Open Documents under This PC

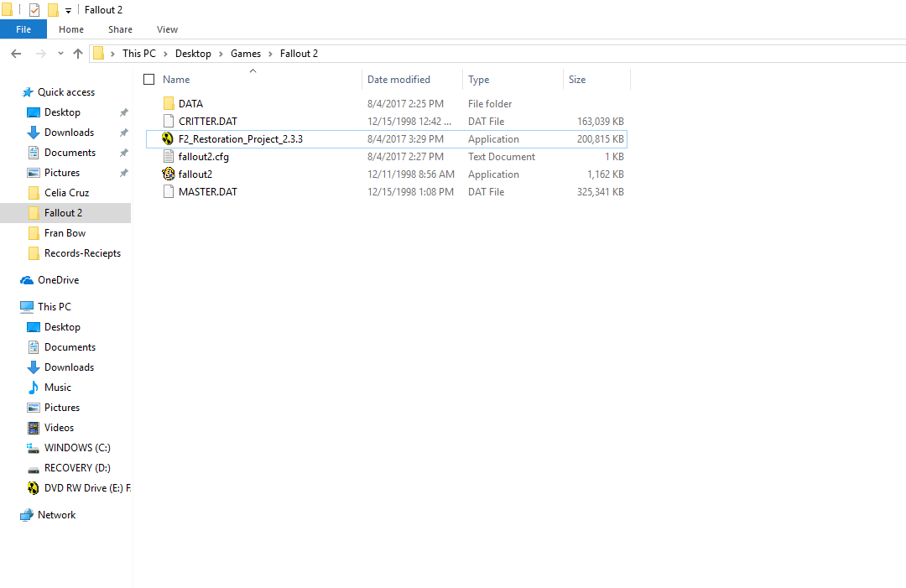click(x=70, y=347)
